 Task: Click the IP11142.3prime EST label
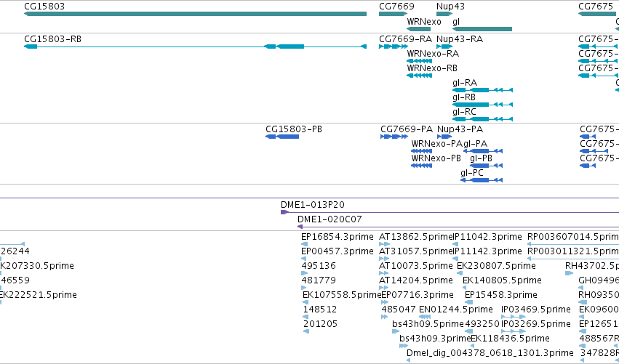click(x=487, y=251)
